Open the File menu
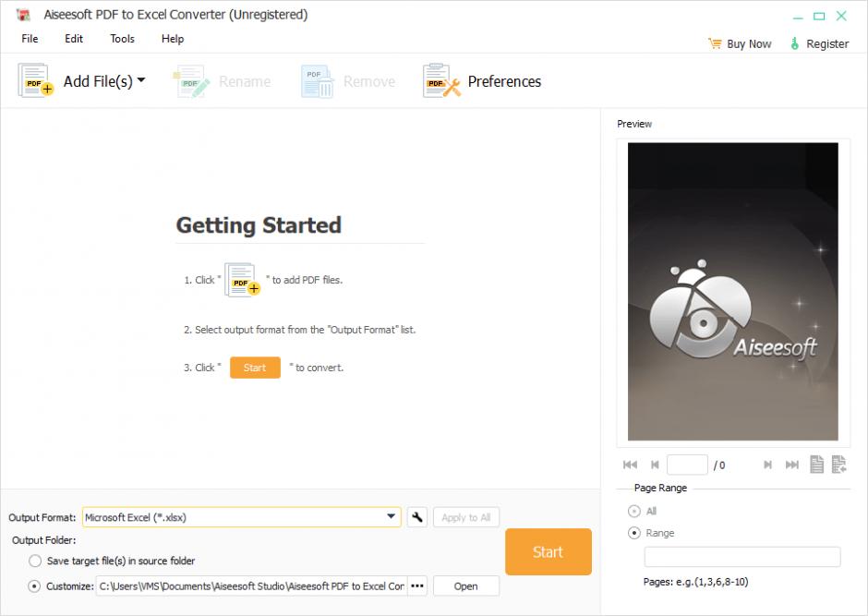The width and height of the screenshot is (868, 616). (x=30, y=39)
